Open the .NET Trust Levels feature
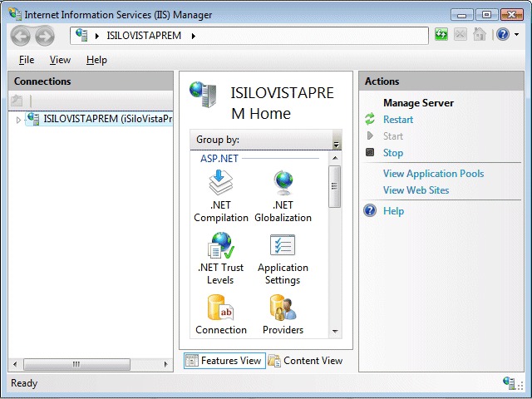Screen dimensions: 532x399 click(x=221, y=246)
